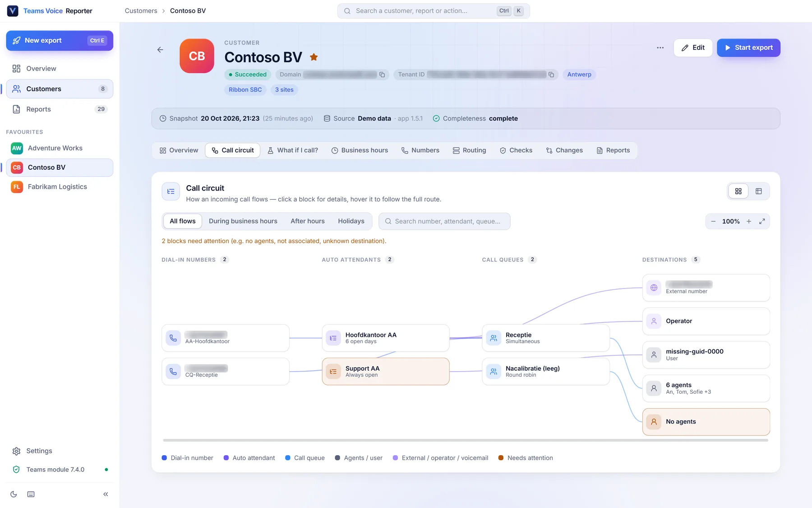Click the Customers breadcrumb link

[141, 11]
